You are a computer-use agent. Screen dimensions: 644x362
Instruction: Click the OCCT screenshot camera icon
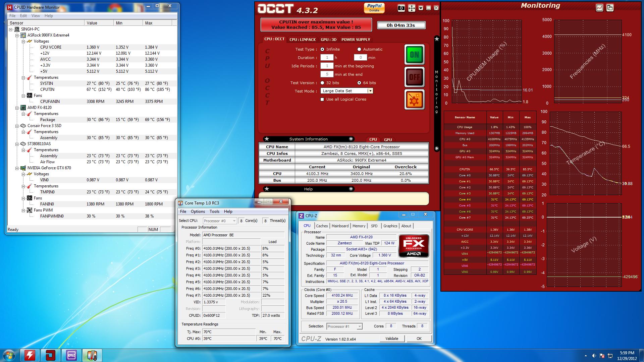401,8
